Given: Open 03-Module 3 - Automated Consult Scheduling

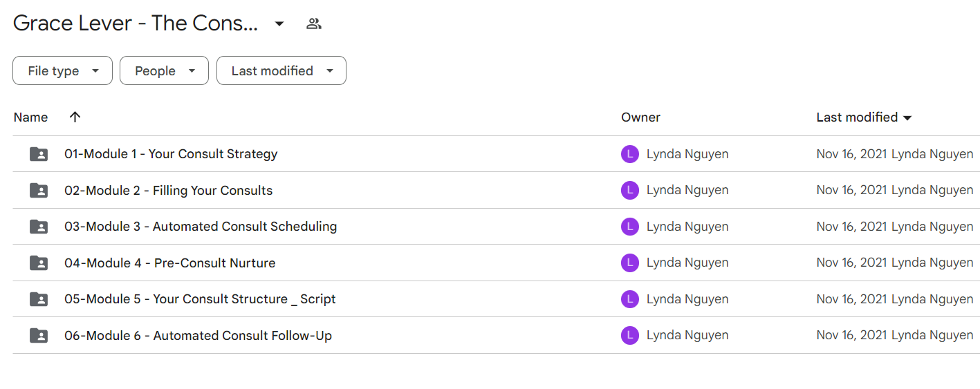Looking at the screenshot, I should [x=201, y=227].
